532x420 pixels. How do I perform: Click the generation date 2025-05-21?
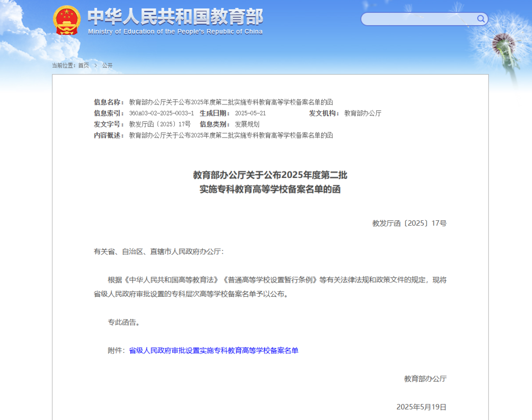[250, 113]
